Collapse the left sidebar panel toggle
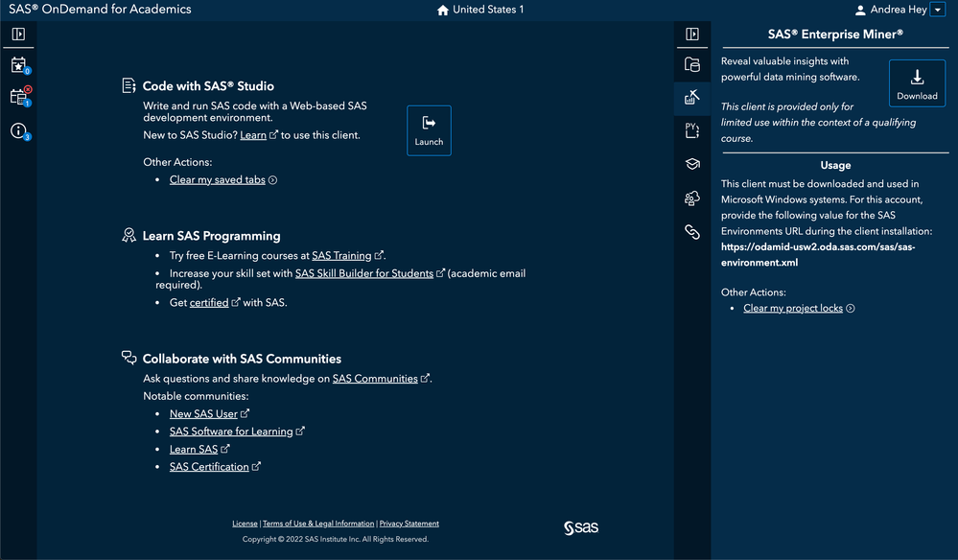Viewport: 958px width, 560px height. click(18, 35)
